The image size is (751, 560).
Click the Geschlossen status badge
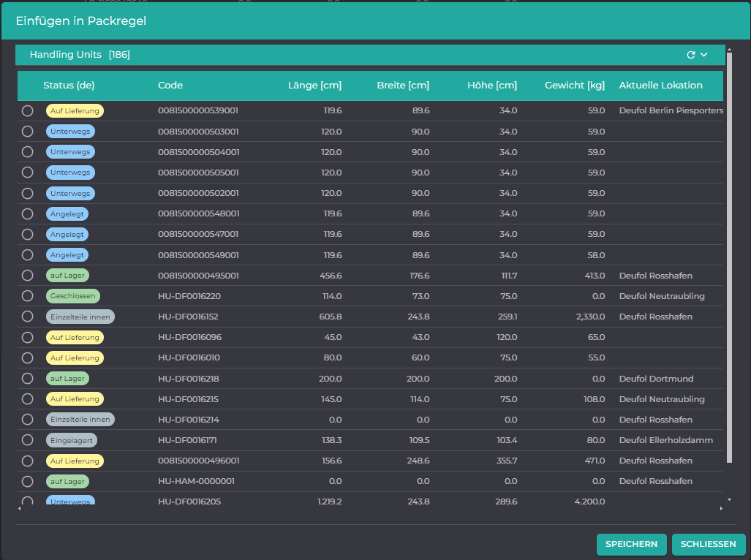coord(73,296)
